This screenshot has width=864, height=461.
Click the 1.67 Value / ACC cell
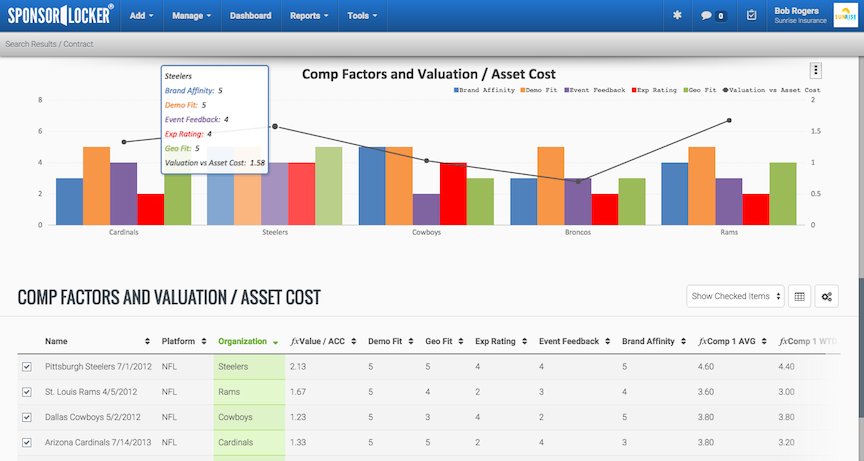298,392
